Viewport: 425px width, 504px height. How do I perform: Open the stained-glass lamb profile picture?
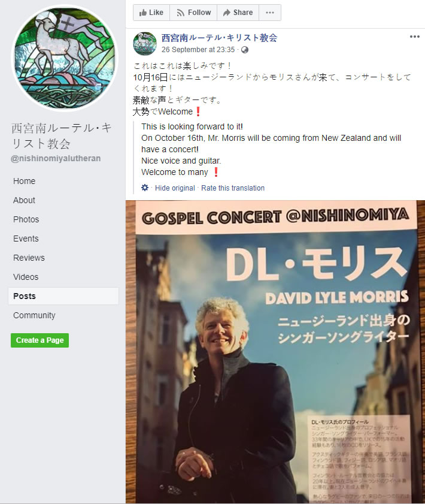pyautogui.click(x=65, y=58)
